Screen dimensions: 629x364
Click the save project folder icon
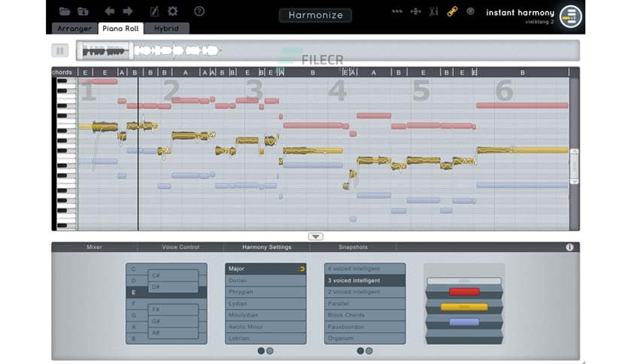coord(83,11)
